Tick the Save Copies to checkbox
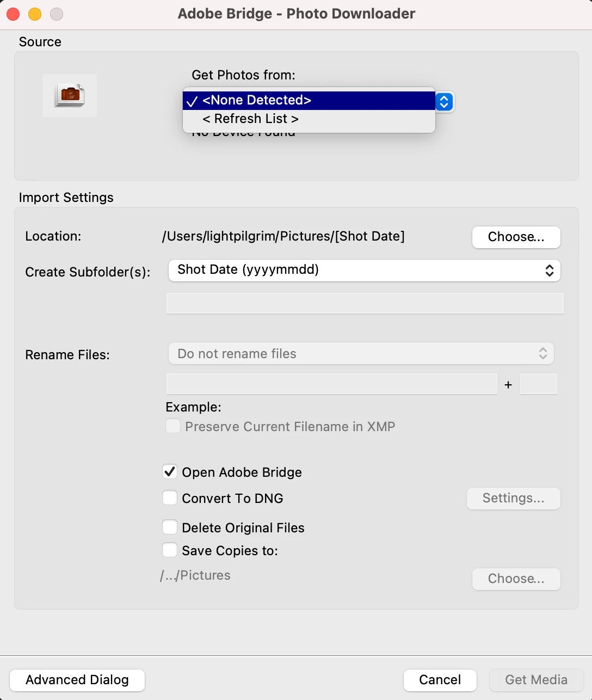 (170, 550)
